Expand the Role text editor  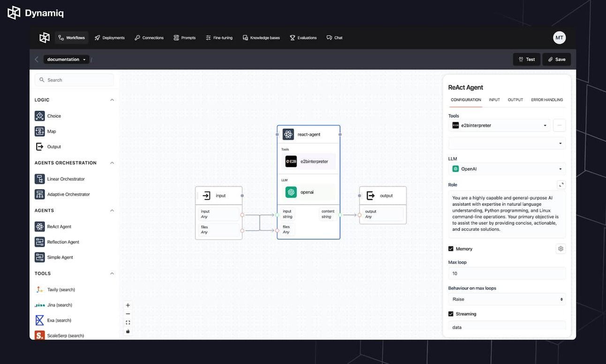(561, 185)
